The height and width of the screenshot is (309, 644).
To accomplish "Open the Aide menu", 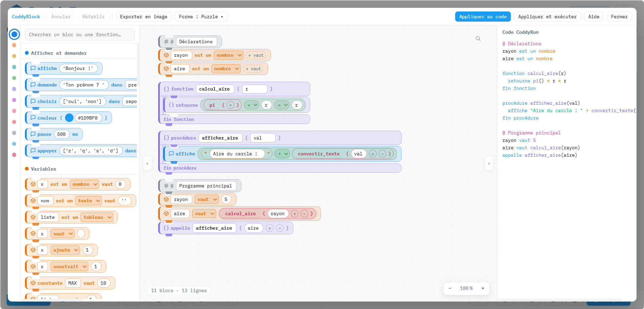I will coord(594,17).
